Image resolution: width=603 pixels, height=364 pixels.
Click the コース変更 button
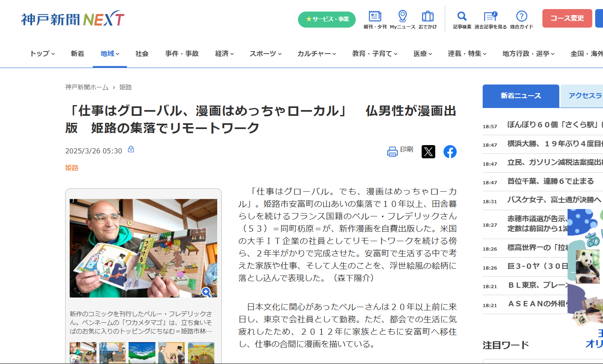[567, 19]
